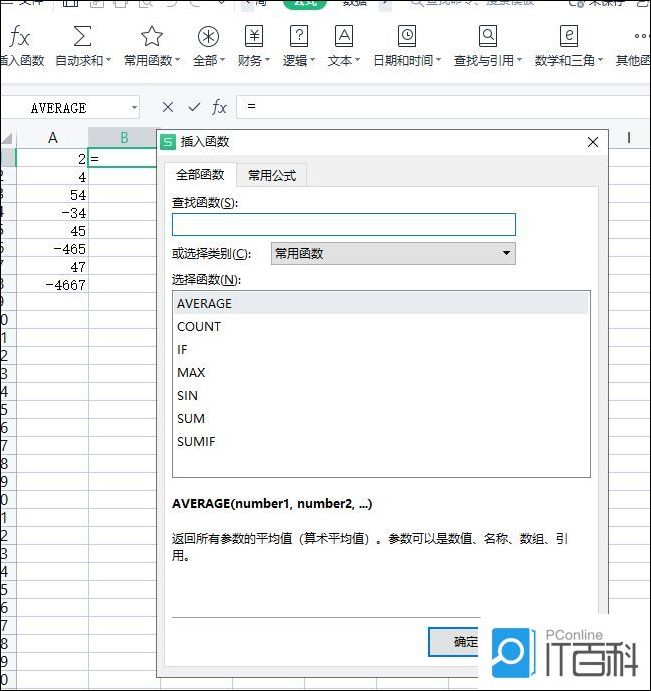The image size is (651, 691).
Task: Click cell containing 47
Action: pos(52,267)
